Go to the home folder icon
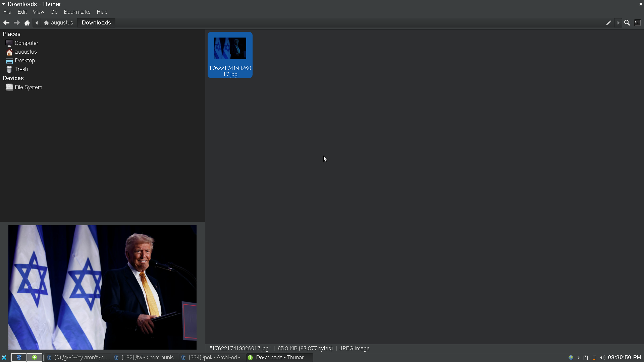Viewport: 644px width, 362px height. [27, 23]
